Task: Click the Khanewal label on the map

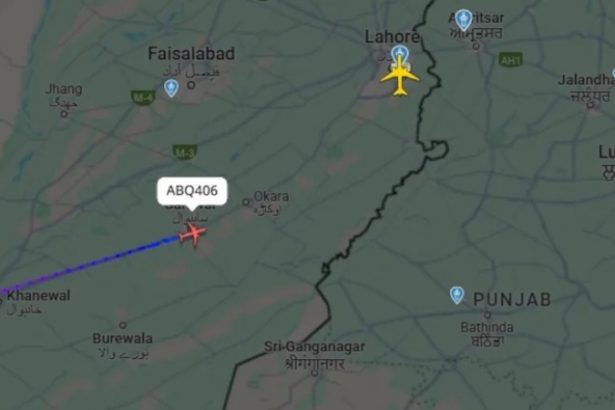Action: (x=38, y=295)
